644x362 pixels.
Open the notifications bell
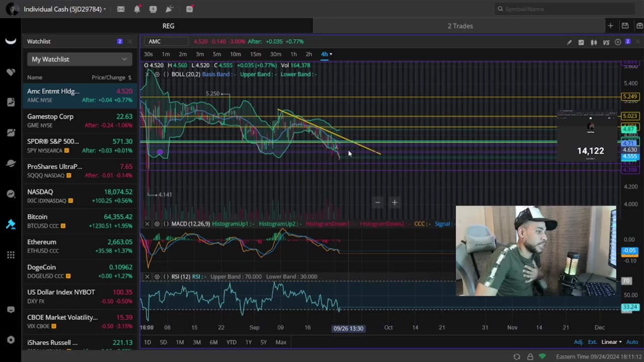(137, 9)
